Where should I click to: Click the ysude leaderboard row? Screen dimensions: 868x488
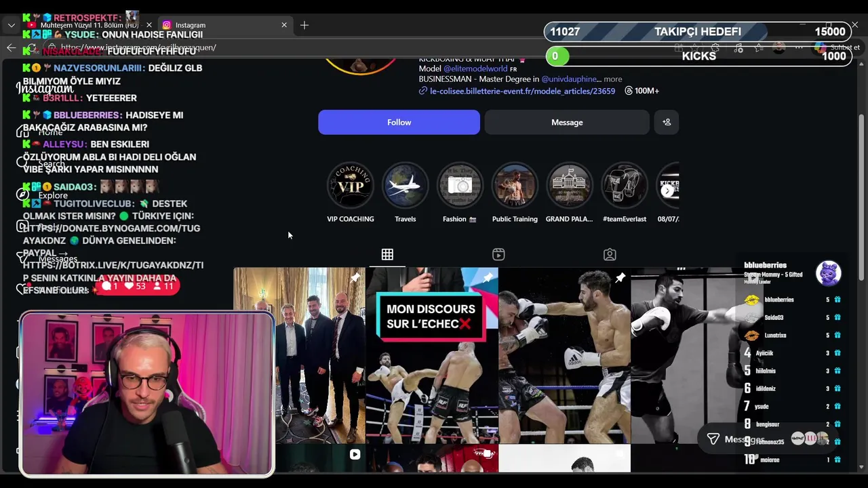coord(792,407)
